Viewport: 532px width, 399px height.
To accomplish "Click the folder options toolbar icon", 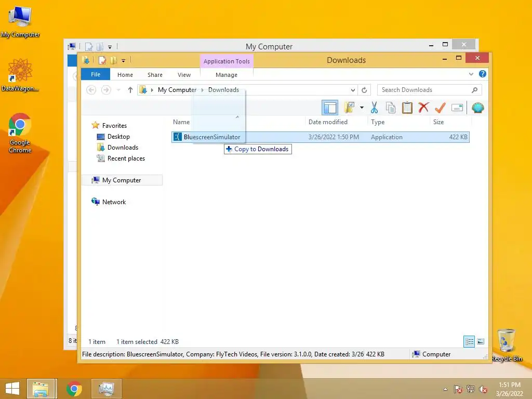I will click(x=349, y=108).
